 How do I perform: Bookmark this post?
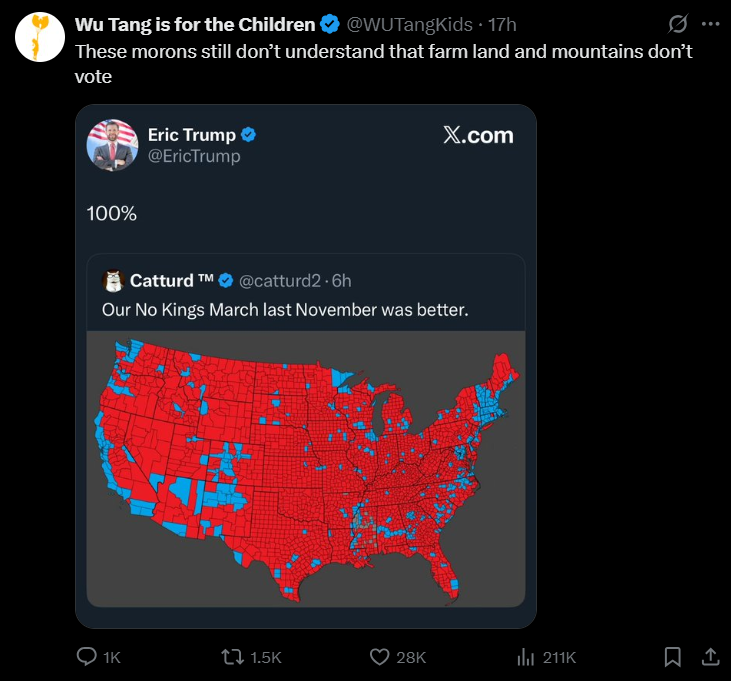[x=672, y=657]
